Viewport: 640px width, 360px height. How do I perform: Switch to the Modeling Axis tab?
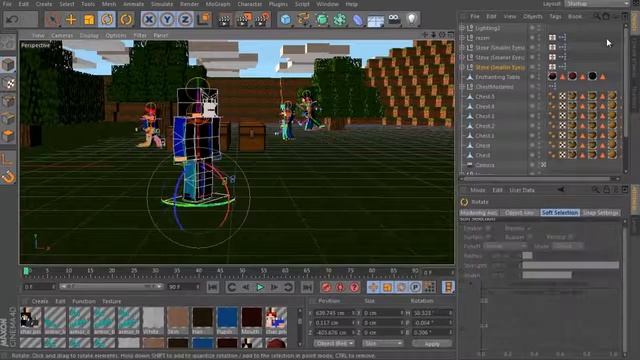[479, 213]
